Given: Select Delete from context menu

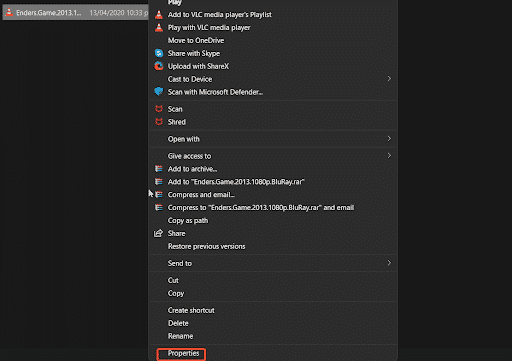Looking at the screenshot, I should coord(178,323).
